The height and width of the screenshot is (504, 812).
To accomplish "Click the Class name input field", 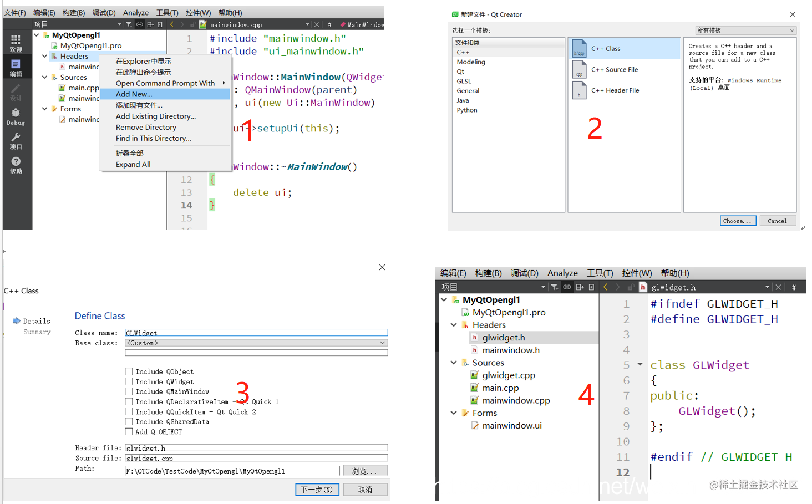I will (256, 333).
